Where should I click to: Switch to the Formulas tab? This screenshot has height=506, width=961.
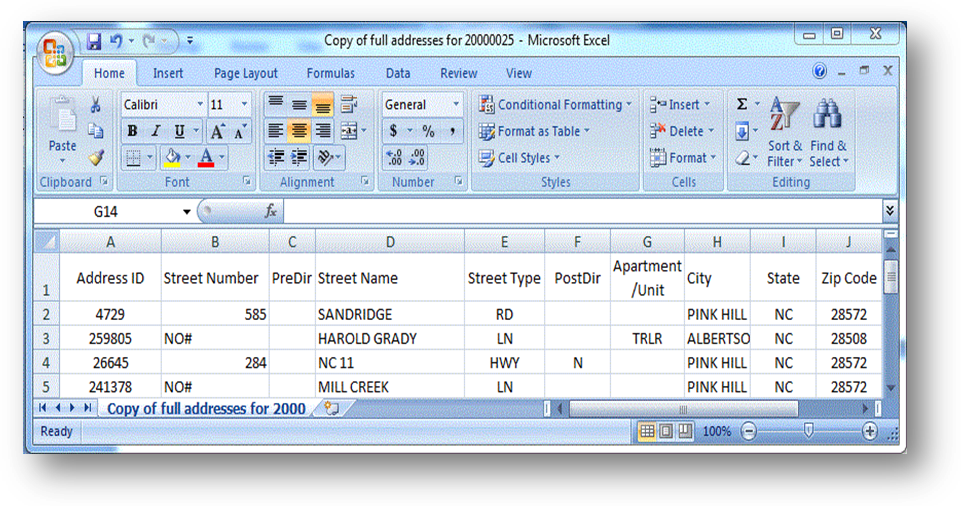(330, 73)
